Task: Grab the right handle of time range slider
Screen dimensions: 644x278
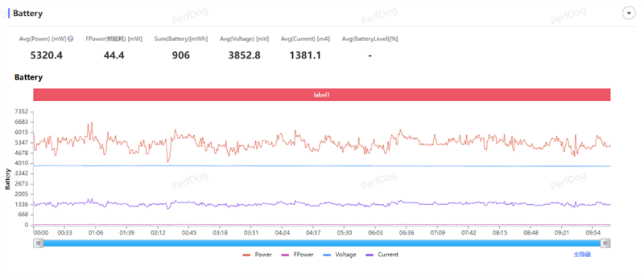Action: tap(605, 243)
